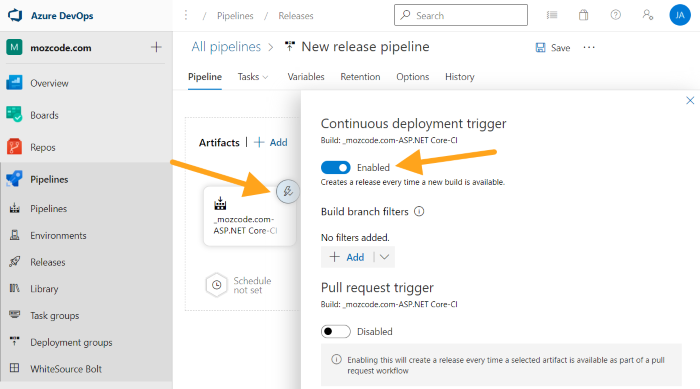Open User settings icon in header
This screenshot has height=389, width=700.
[648, 15]
